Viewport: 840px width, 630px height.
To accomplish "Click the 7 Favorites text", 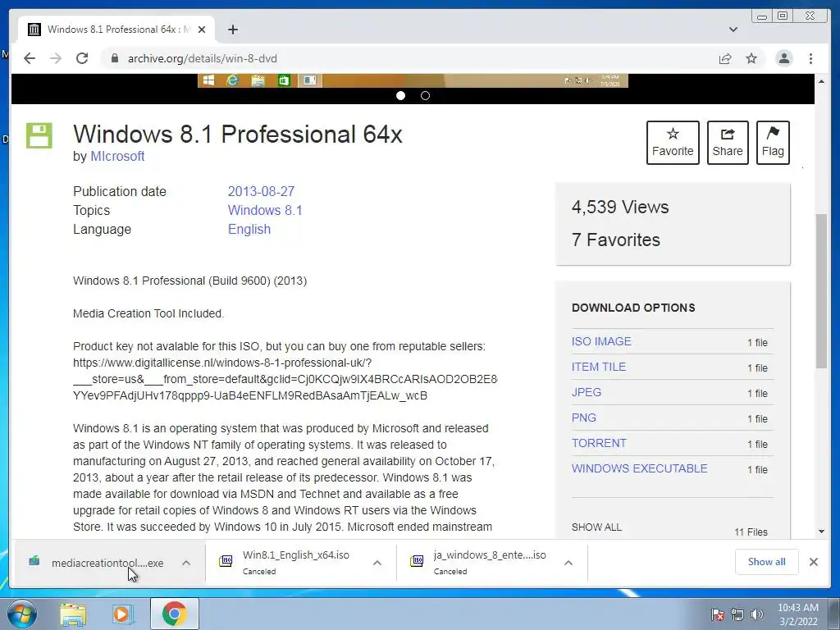I will [615, 240].
